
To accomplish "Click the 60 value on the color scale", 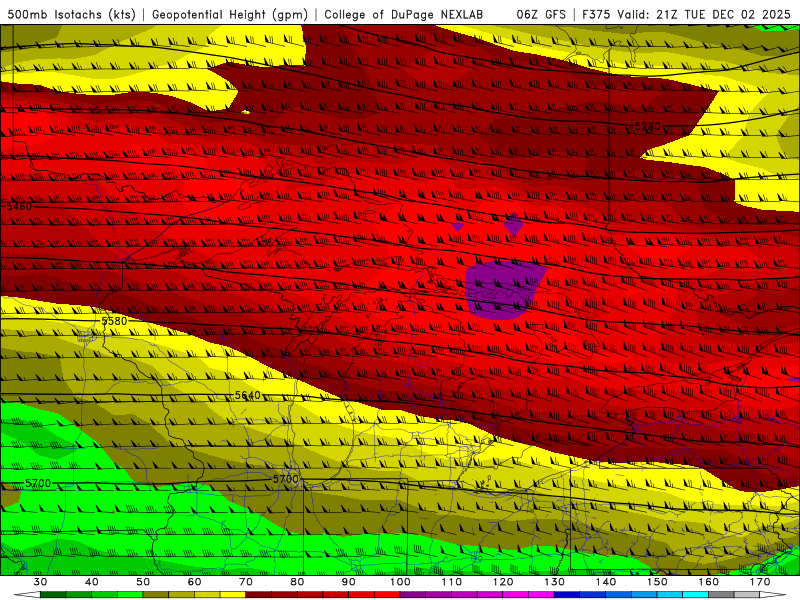I will (x=194, y=582).
